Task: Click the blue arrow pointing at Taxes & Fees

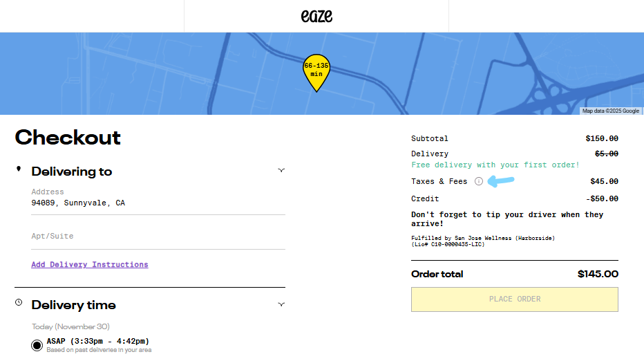Action: [501, 181]
